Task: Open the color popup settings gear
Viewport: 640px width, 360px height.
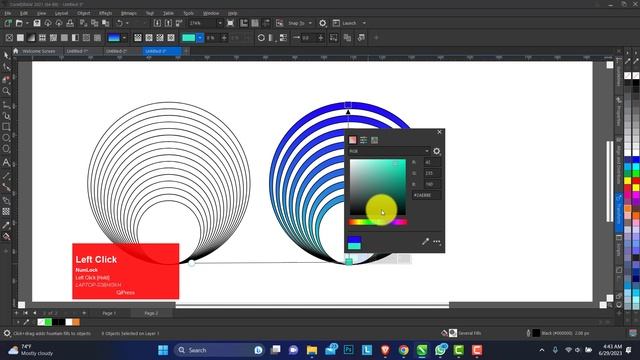Action: (x=436, y=151)
